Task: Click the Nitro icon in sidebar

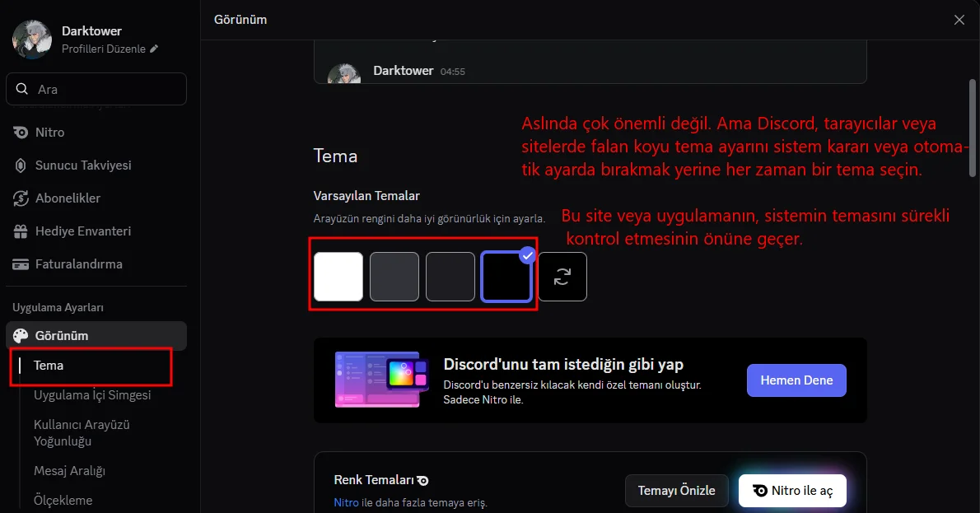Action: coord(21,133)
